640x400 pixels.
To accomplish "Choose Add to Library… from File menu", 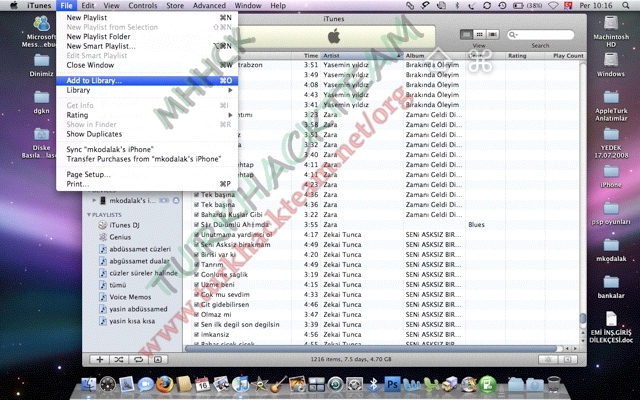I will (x=147, y=80).
